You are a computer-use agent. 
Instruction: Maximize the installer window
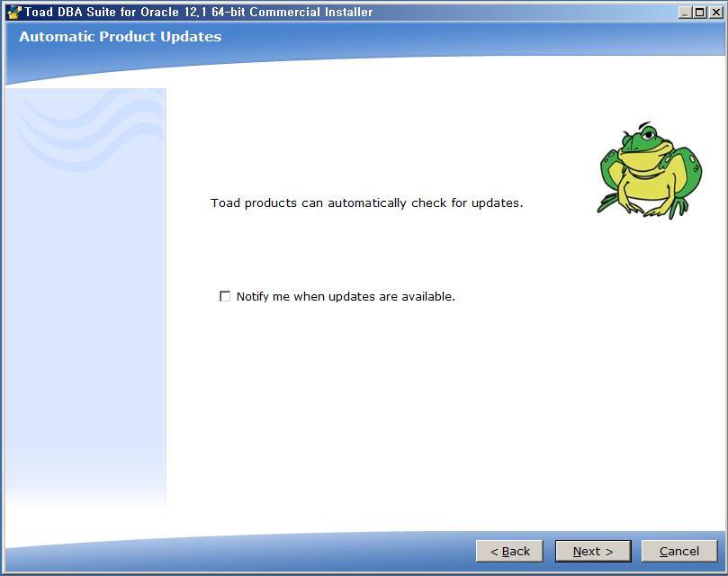699,12
